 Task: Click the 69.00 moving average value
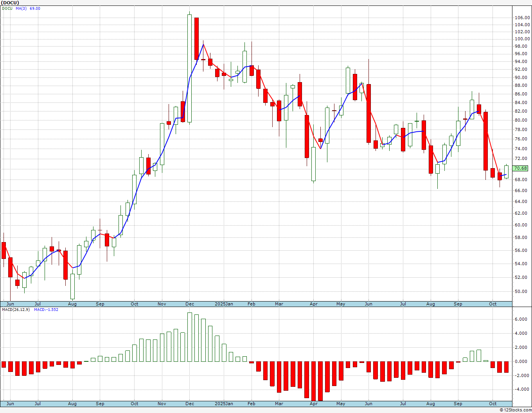tap(35, 8)
